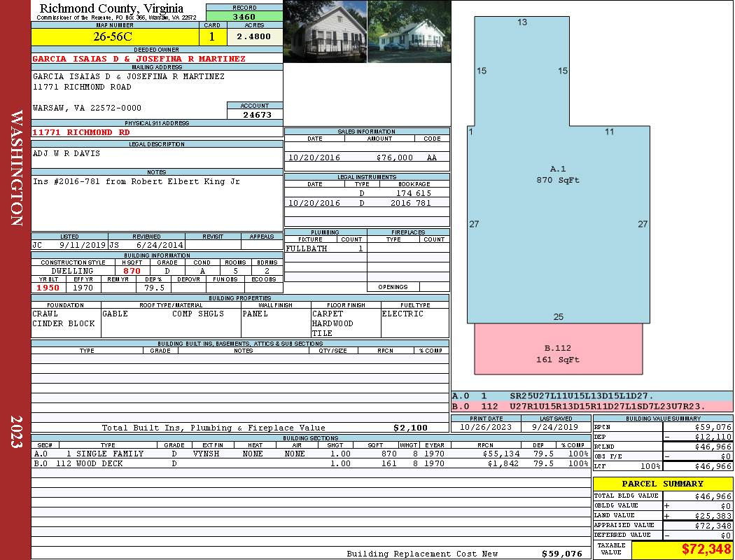
Task: Select foundation CINDER BLOCK
Action: [x=64, y=323]
